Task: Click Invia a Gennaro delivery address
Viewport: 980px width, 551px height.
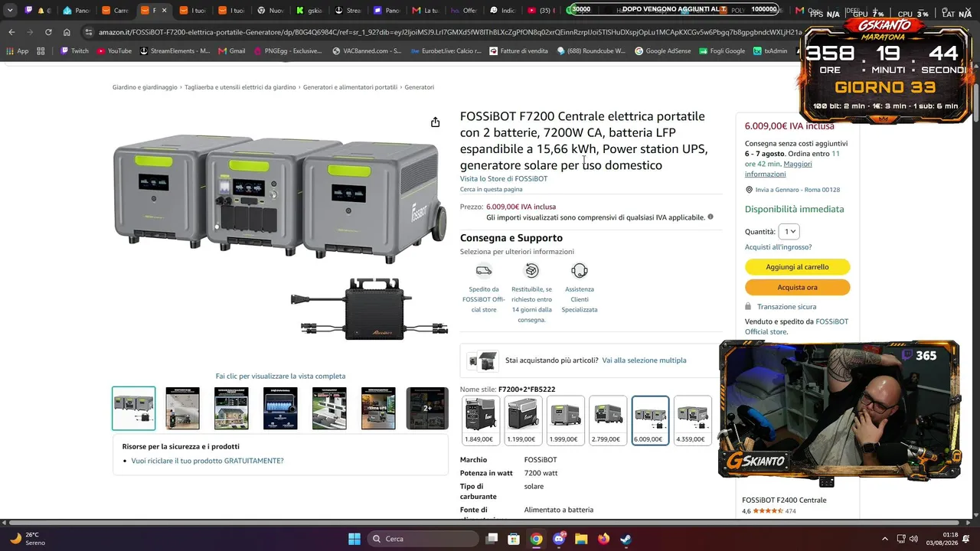Action: click(798, 190)
